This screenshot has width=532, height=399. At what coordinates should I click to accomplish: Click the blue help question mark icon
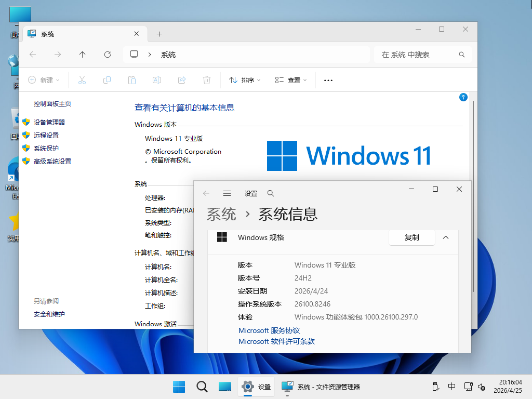click(463, 97)
